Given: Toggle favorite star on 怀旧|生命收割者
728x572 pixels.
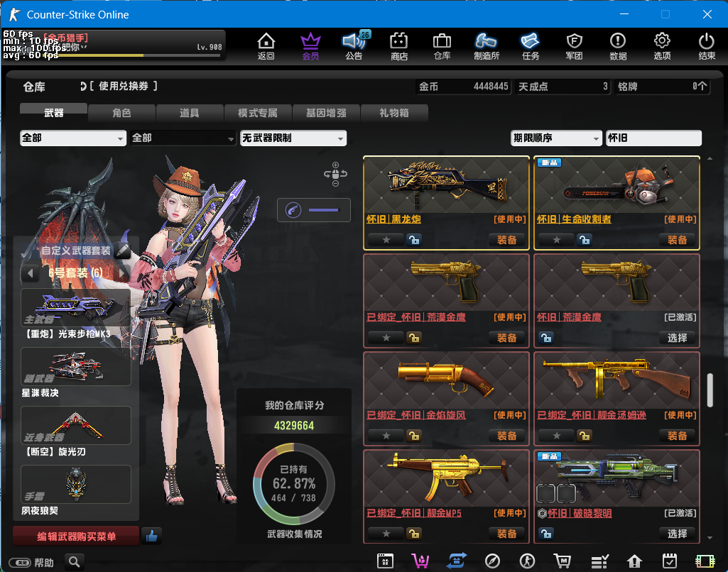Looking at the screenshot, I should (x=557, y=240).
